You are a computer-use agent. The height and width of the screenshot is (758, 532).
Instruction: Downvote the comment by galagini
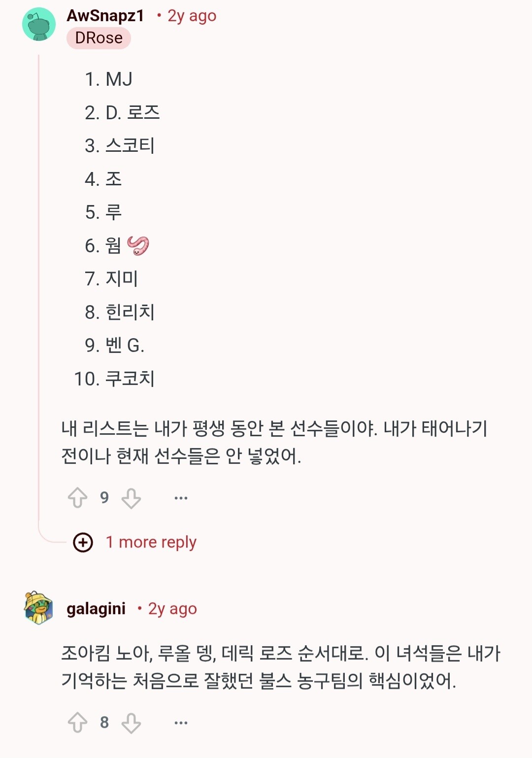tap(131, 723)
